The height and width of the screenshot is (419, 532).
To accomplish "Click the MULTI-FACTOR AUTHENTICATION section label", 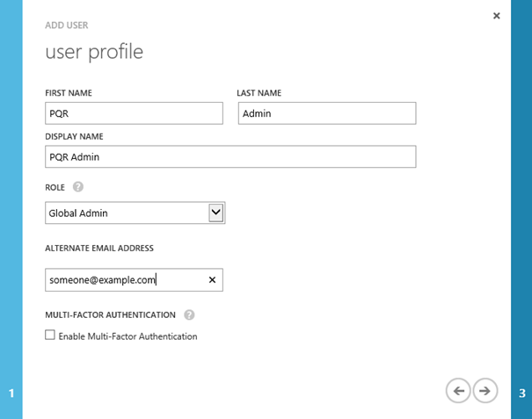I will coord(110,314).
